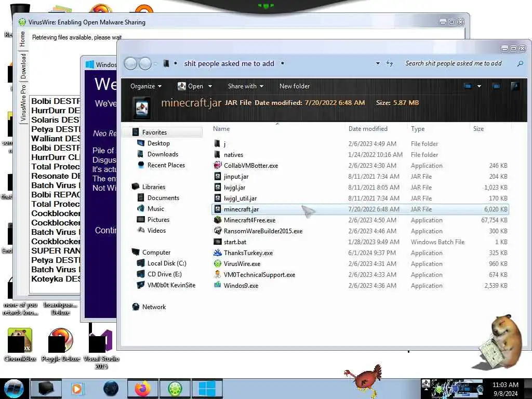Open the Videos library
Image resolution: width=532 pixels, height=399 pixels.
pos(156,230)
